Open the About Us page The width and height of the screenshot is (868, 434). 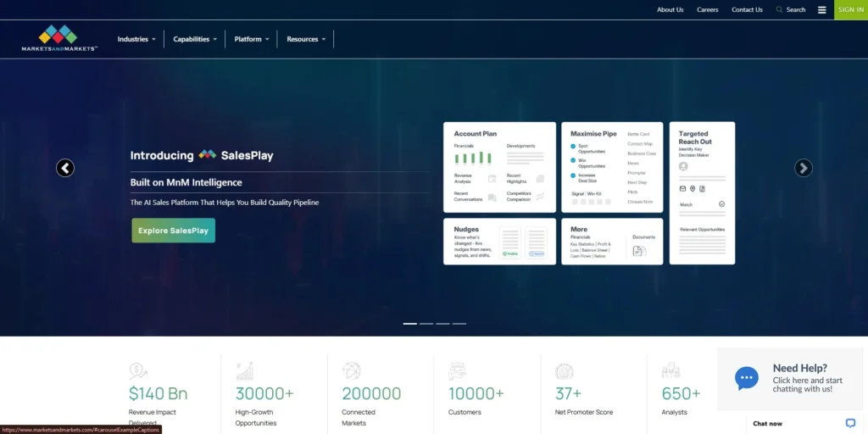(x=670, y=9)
